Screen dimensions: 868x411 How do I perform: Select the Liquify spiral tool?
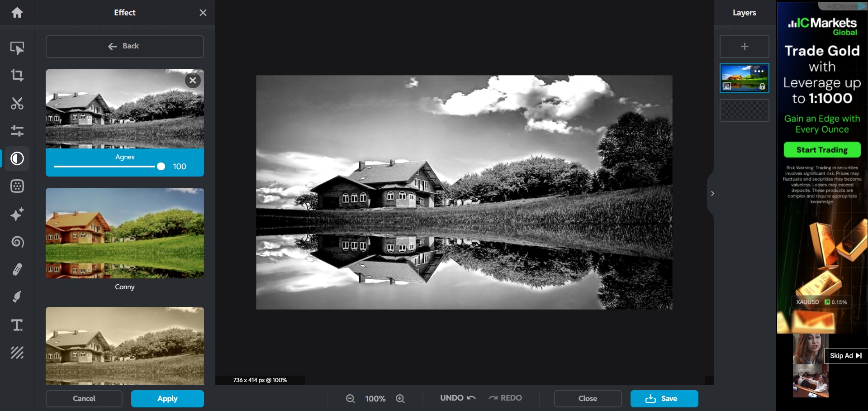[x=17, y=242]
